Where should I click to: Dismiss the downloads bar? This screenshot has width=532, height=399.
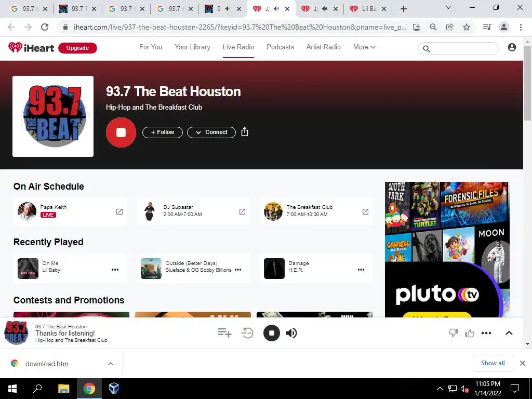(x=523, y=363)
